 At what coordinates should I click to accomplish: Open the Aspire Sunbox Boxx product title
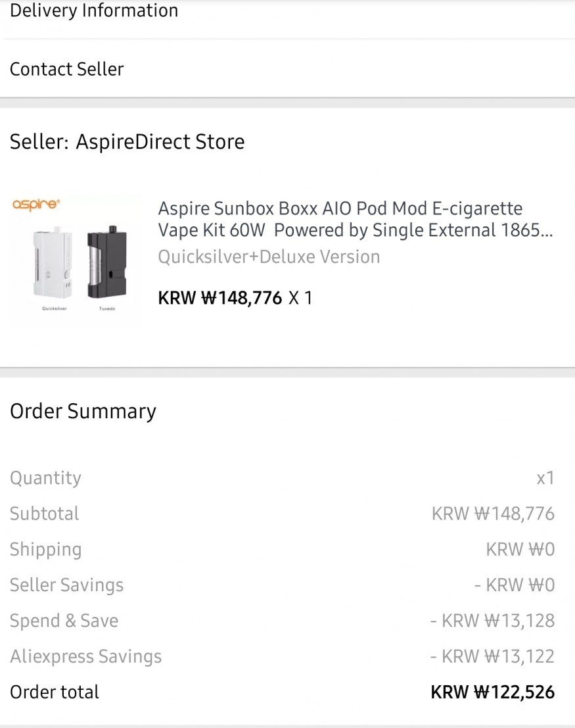coord(355,220)
